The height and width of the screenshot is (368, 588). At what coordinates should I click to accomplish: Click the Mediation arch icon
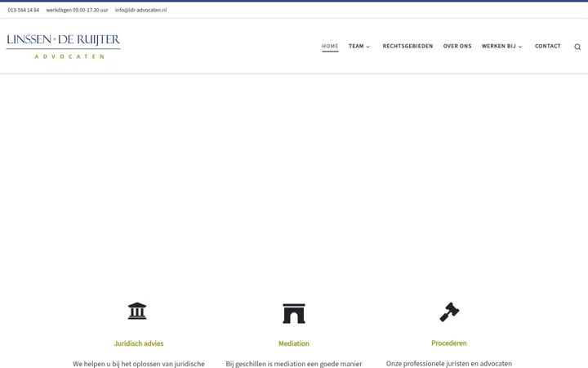click(294, 313)
